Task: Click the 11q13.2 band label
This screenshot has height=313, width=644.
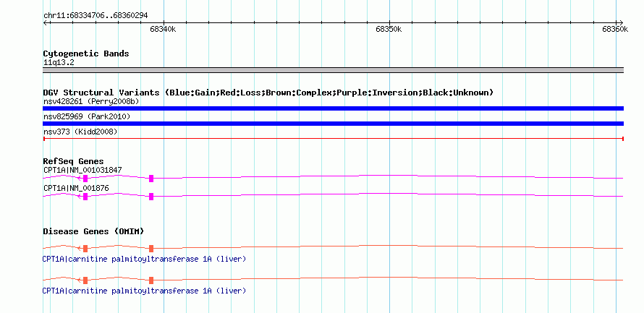Action: (x=59, y=63)
